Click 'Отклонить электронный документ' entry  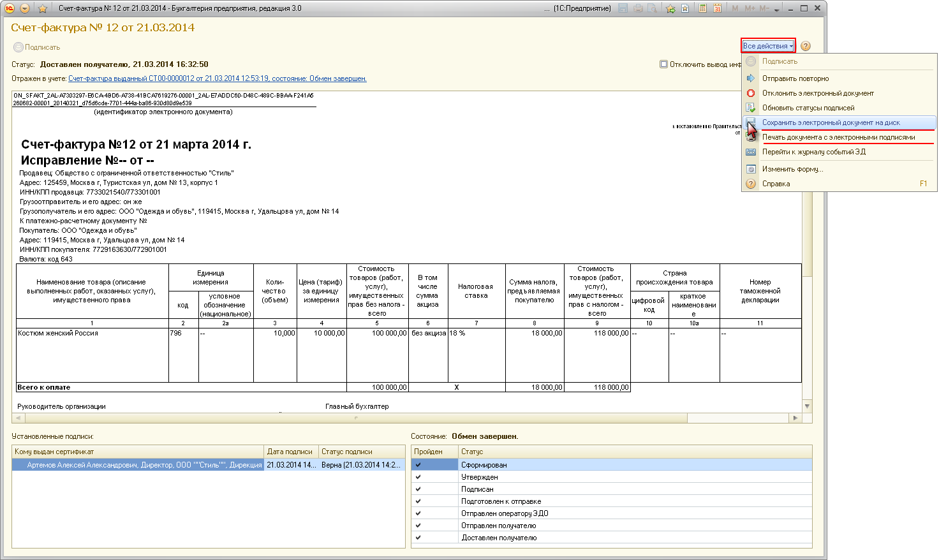tap(818, 93)
